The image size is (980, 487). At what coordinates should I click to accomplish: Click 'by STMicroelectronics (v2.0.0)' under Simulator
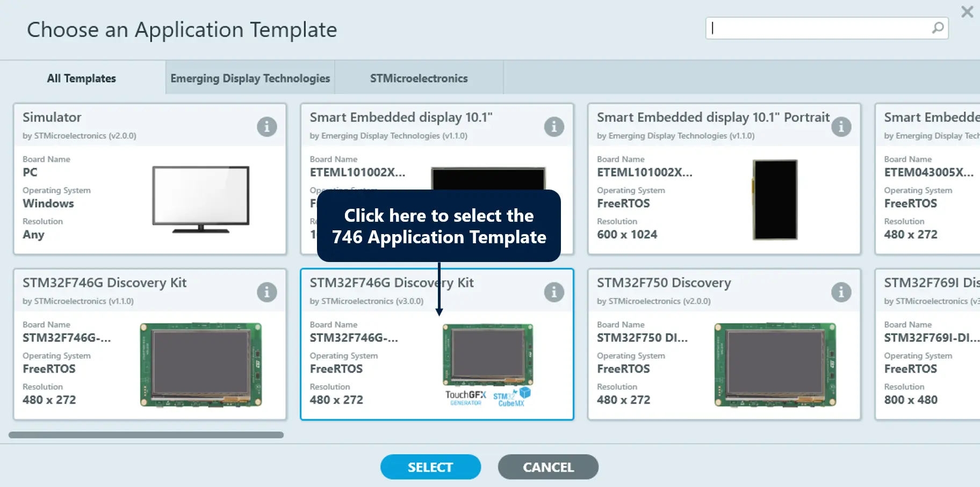coord(80,136)
